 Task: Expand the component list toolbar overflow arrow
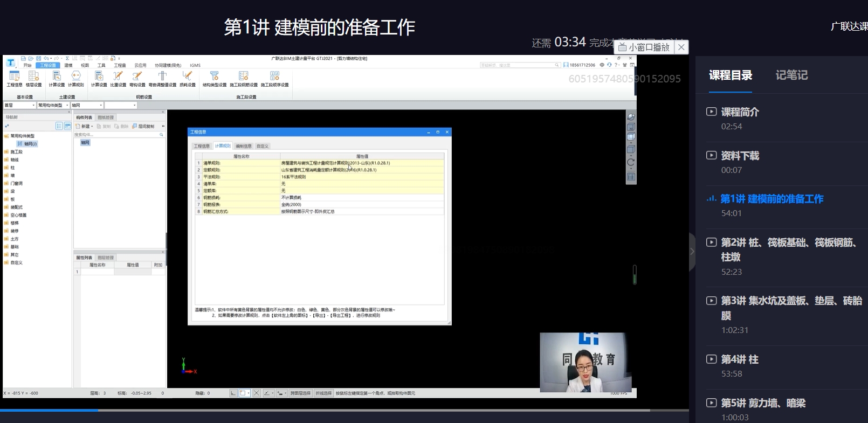[x=163, y=126]
